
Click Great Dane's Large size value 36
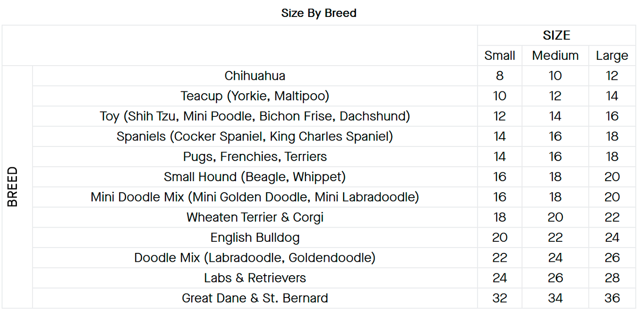click(612, 298)
